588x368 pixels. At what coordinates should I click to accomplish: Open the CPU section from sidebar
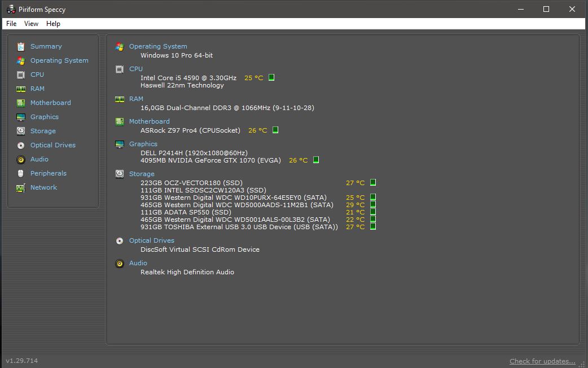[x=37, y=75]
